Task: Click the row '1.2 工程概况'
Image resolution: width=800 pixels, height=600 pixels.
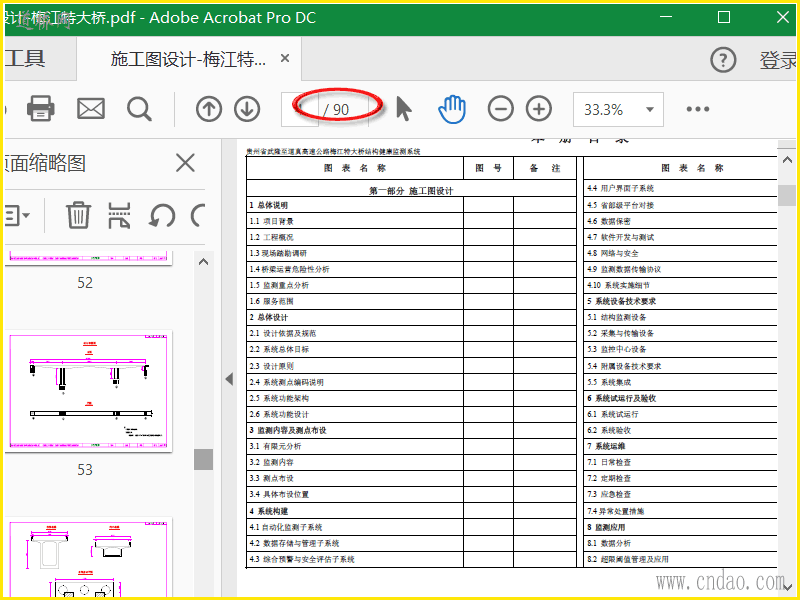Action: (x=355, y=237)
